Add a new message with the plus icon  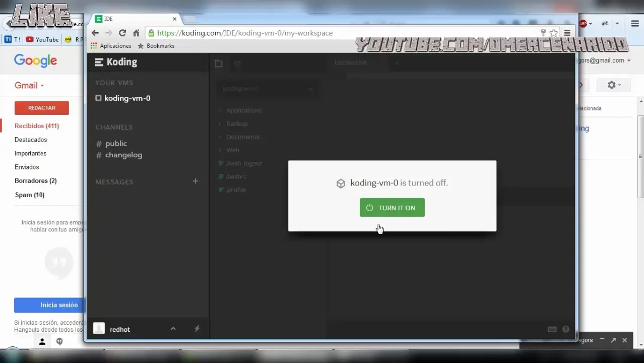pyautogui.click(x=196, y=181)
